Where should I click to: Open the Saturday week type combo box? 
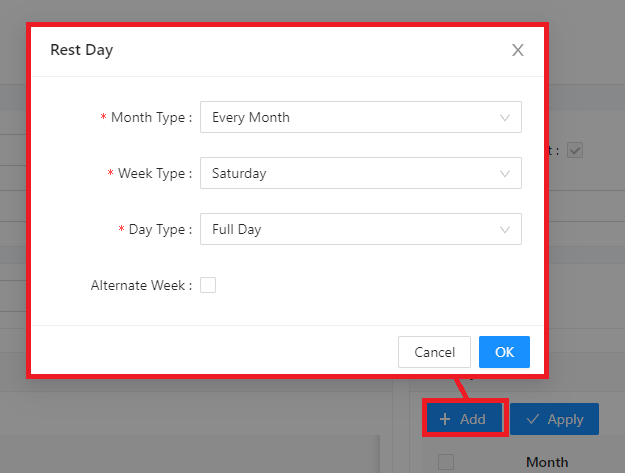point(350,173)
